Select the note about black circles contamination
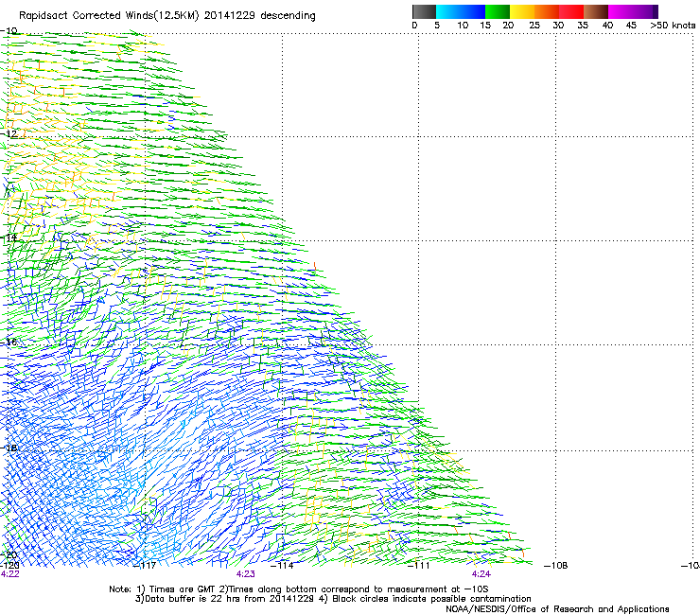The width and height of the screenshot is (700, 615). (x=425, y=599)
